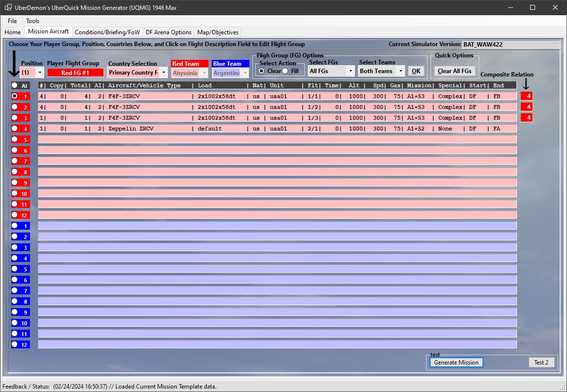Open the Primary Country selection dropdown
The image size is (567, 392).
coord(163,73)
